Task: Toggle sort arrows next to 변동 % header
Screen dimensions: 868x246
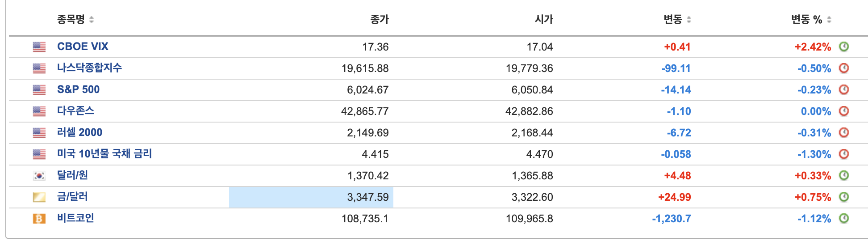Action: coord(829,20)
